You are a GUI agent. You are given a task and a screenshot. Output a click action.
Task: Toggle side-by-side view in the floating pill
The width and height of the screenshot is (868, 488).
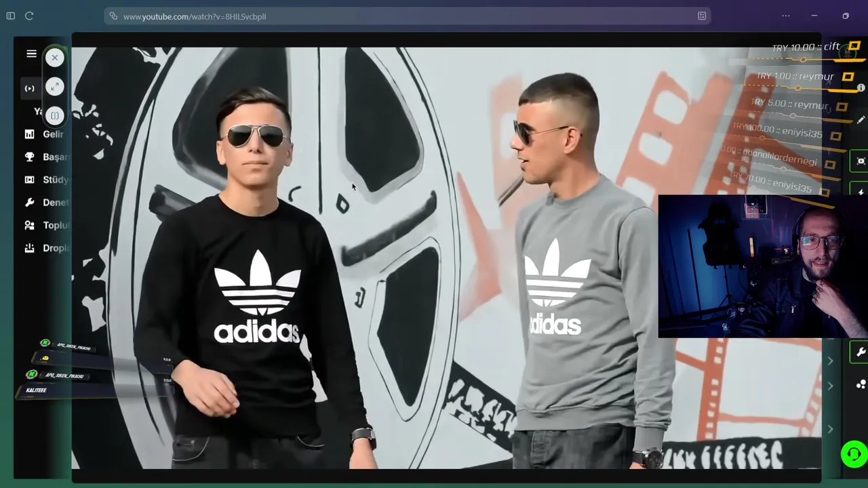coord(55,115)
